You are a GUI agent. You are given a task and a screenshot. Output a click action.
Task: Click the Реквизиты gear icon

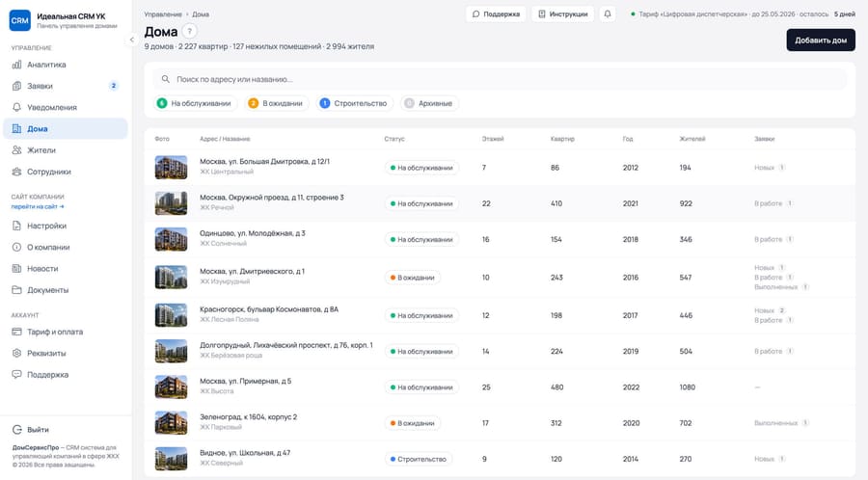pos(16,354)
